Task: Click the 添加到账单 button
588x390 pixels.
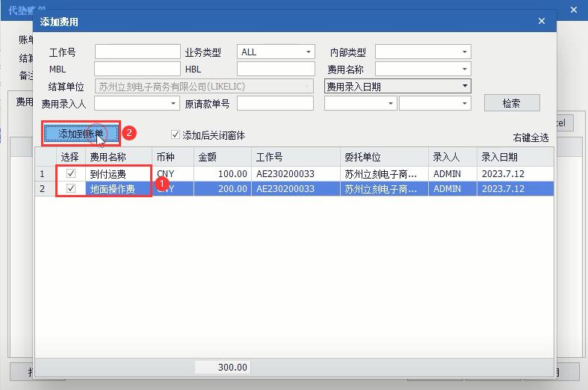Action: (81, 134)
